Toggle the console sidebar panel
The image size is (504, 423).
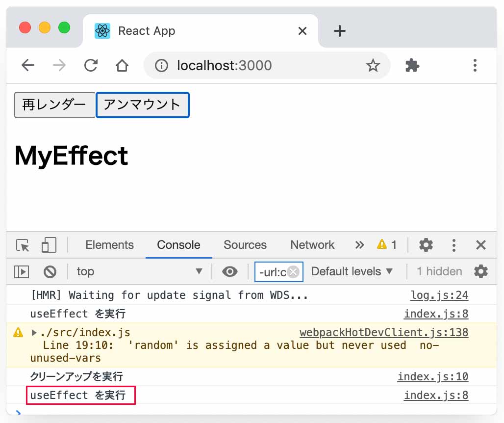point(22,271)
